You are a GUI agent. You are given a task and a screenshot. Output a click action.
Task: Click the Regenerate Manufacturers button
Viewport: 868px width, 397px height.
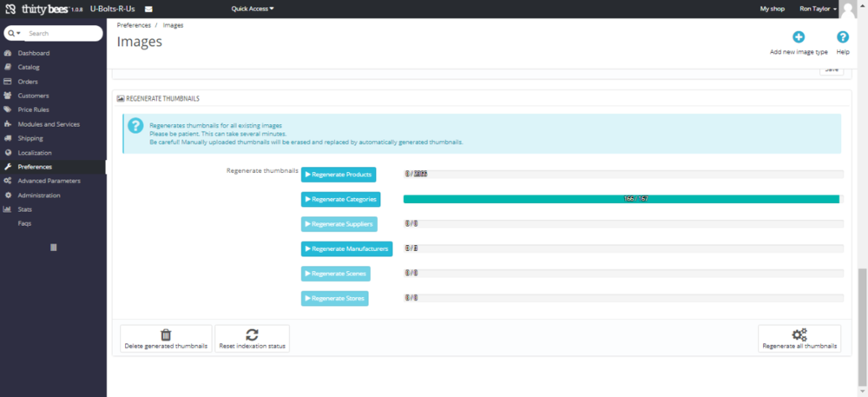pos(346,248)
